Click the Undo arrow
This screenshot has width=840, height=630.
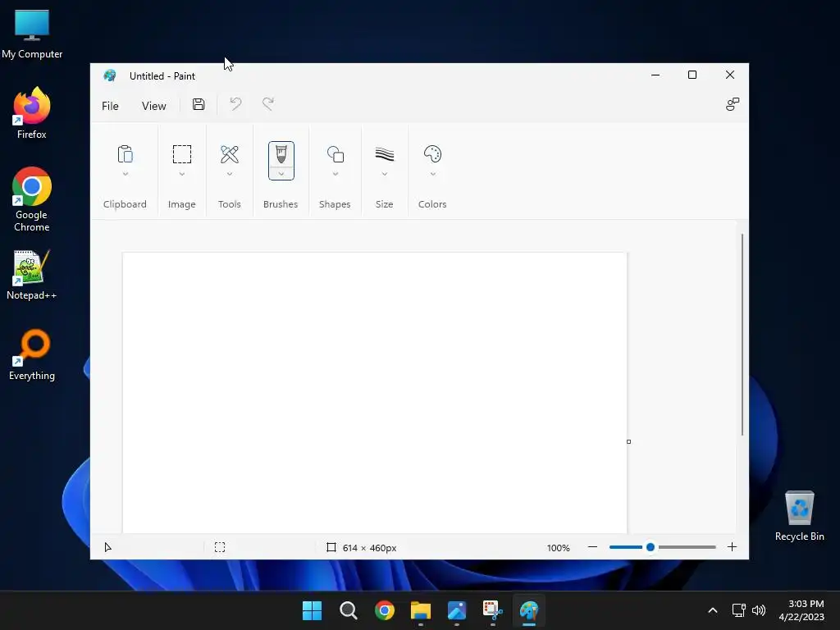pyautogui.click(x=235, y=104)
